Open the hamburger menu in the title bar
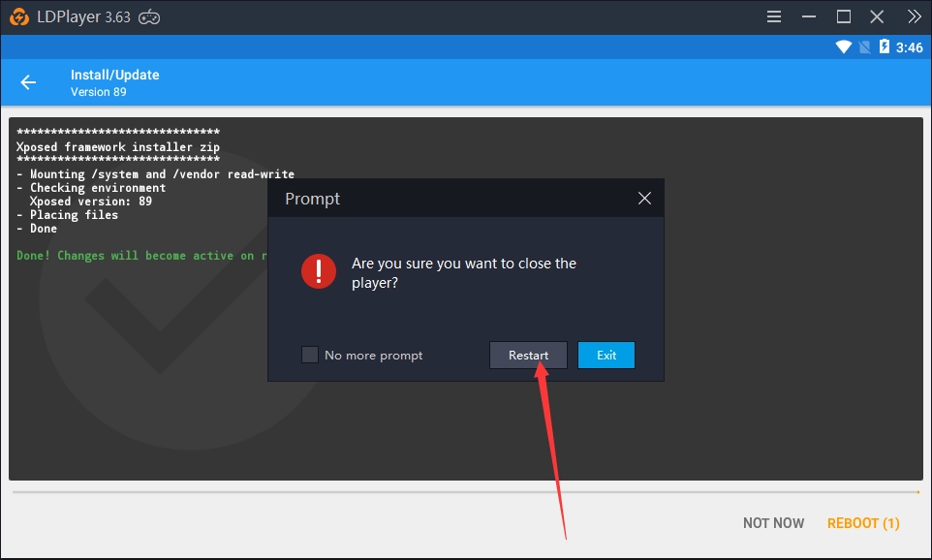 (x=773, y=16)
